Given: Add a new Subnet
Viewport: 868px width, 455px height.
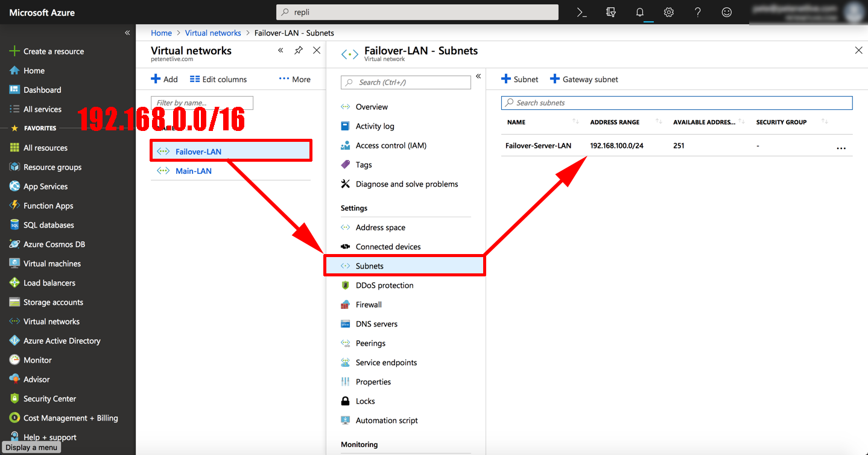Looking at the screenshot, I should pyautogui.click(x=520, y=79).
